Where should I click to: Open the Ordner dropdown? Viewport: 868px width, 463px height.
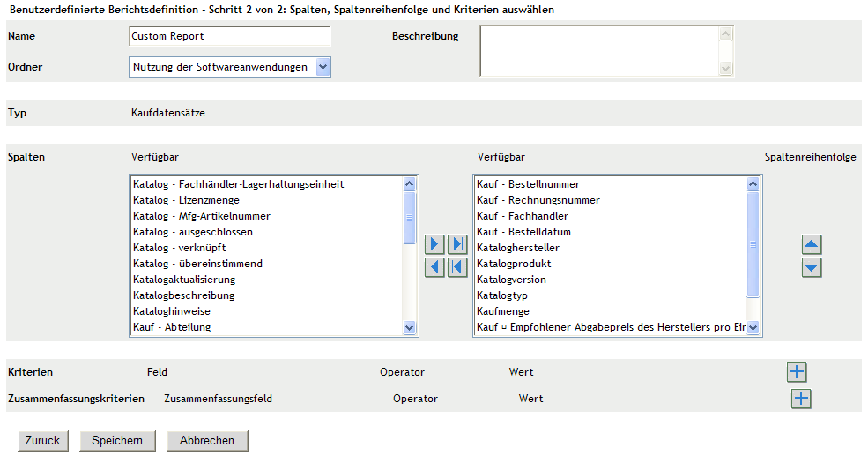pos(230,67)
